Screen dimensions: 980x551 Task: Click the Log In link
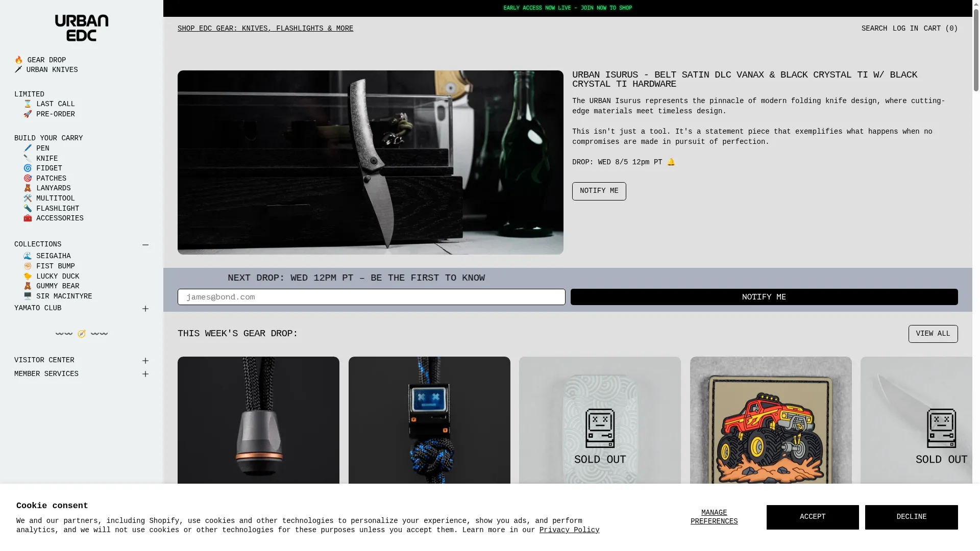905,29
